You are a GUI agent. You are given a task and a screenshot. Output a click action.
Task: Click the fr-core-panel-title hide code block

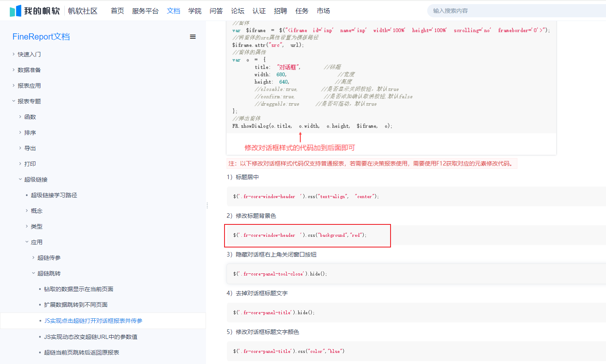point(416,313)
